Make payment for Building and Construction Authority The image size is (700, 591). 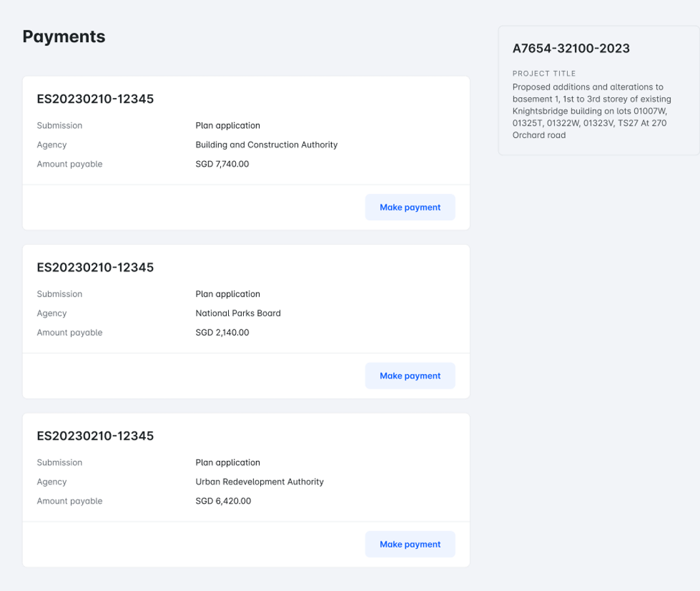coord(409,207)
